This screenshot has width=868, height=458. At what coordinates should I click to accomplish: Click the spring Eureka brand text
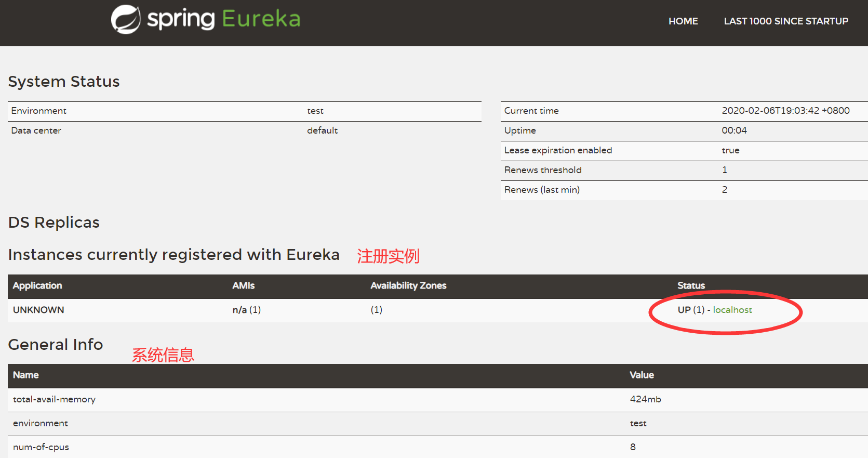(224, 19)
